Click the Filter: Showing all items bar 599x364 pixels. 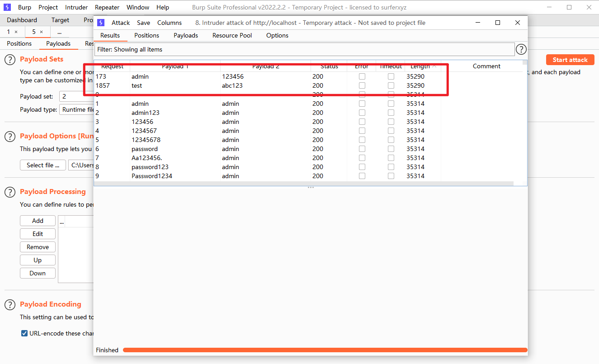click(304, 49)
